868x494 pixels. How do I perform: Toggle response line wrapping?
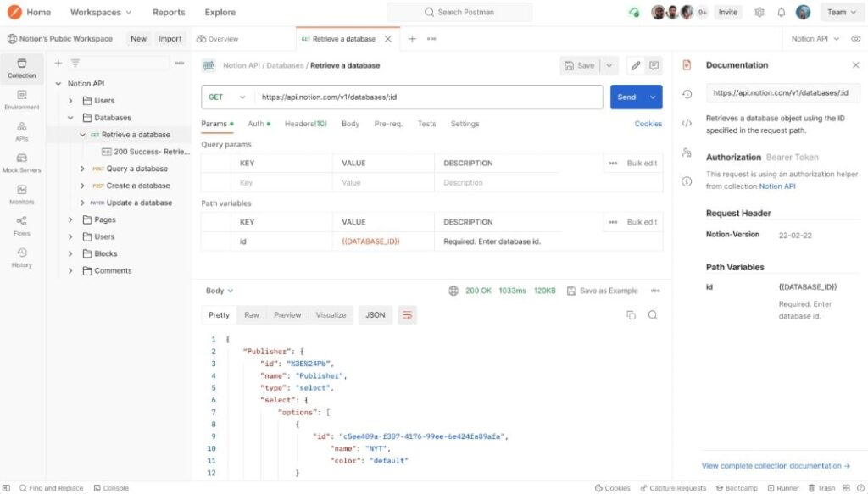(407, 314)
